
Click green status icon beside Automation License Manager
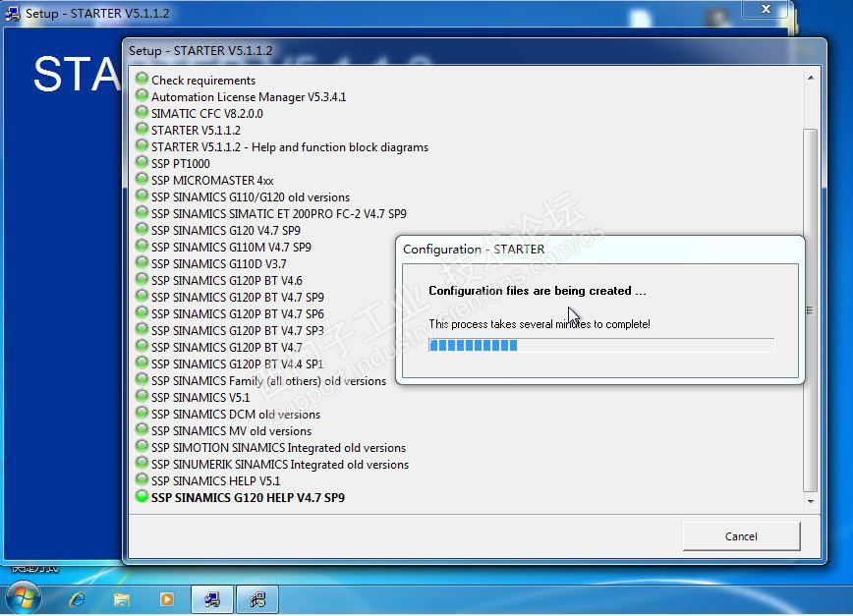(142, 95)
